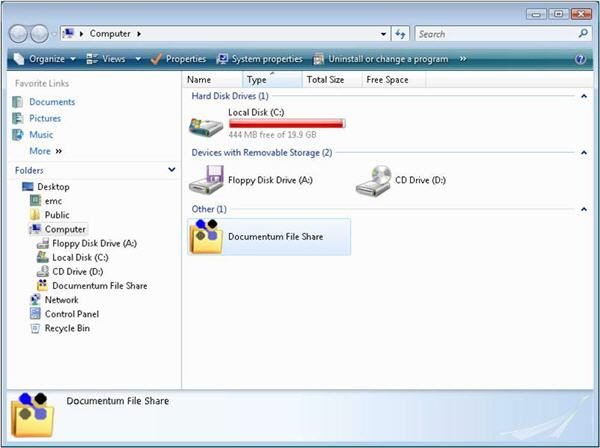This screenshot has width=600, height=448.
Task: Click the Views toolbar button
Action: [x=106, y=59]
